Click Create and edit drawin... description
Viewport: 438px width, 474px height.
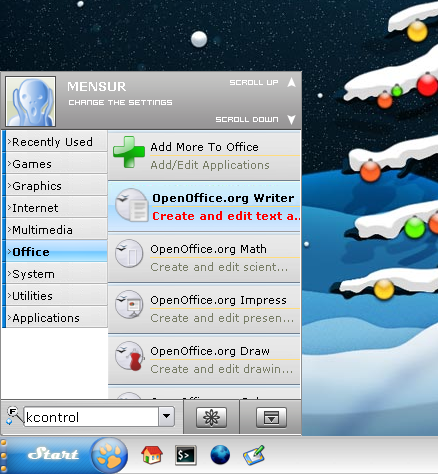click(222, 369)
